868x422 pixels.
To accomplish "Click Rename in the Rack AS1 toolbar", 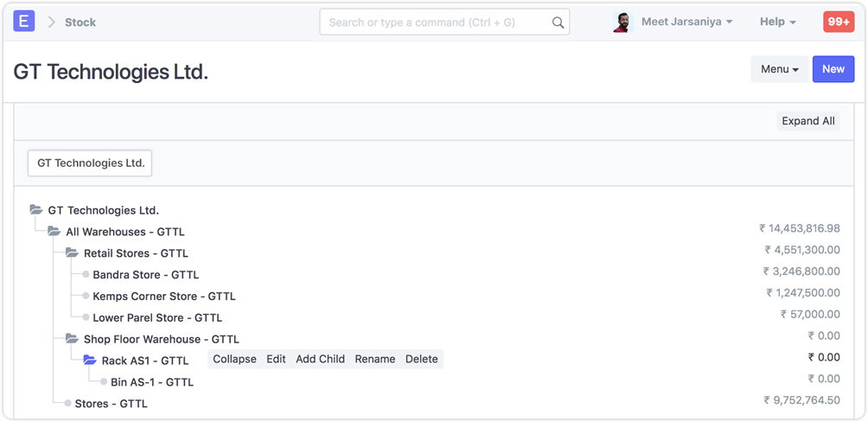I will pyautogui.click(x=374, y=359).
